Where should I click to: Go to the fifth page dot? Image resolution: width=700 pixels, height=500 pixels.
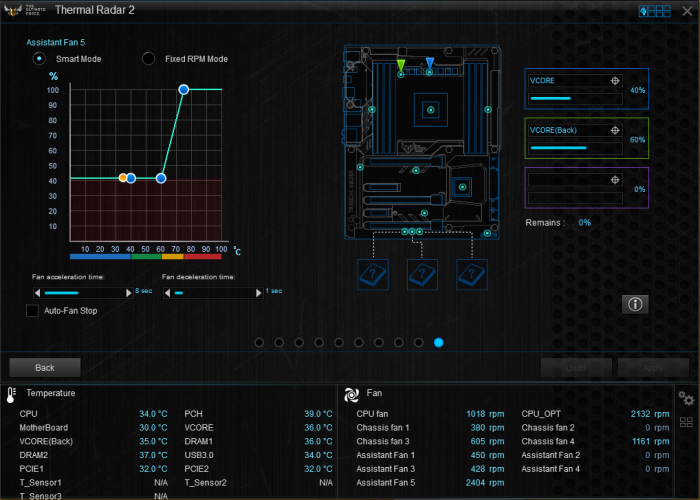(x=339, y=342)
